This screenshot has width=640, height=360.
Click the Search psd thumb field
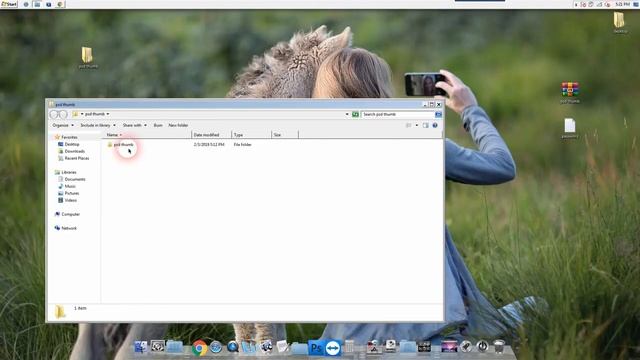coord(398,114)
